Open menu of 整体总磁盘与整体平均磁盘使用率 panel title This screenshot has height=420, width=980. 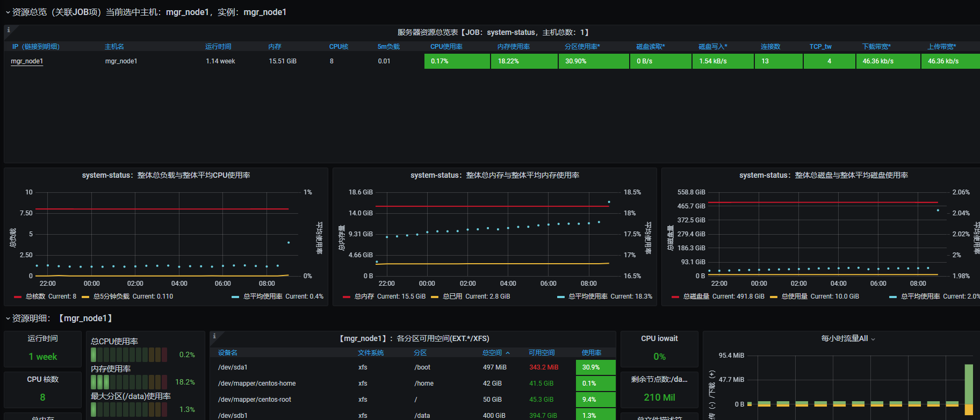tap(824, 175)
